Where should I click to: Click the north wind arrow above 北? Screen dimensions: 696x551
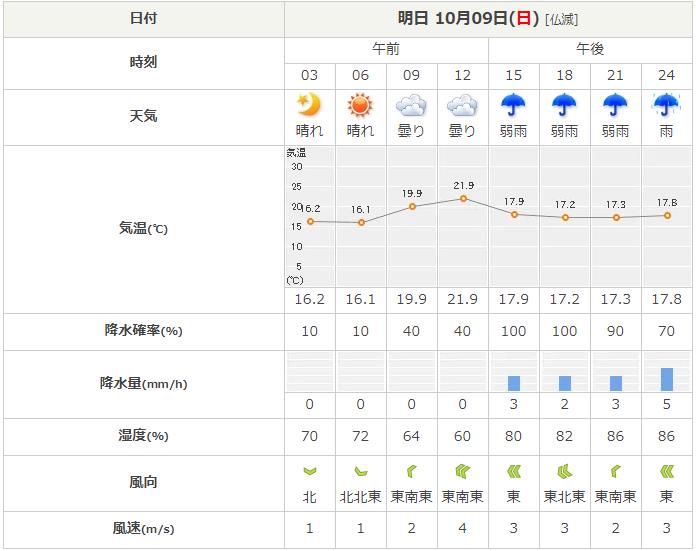309,472
